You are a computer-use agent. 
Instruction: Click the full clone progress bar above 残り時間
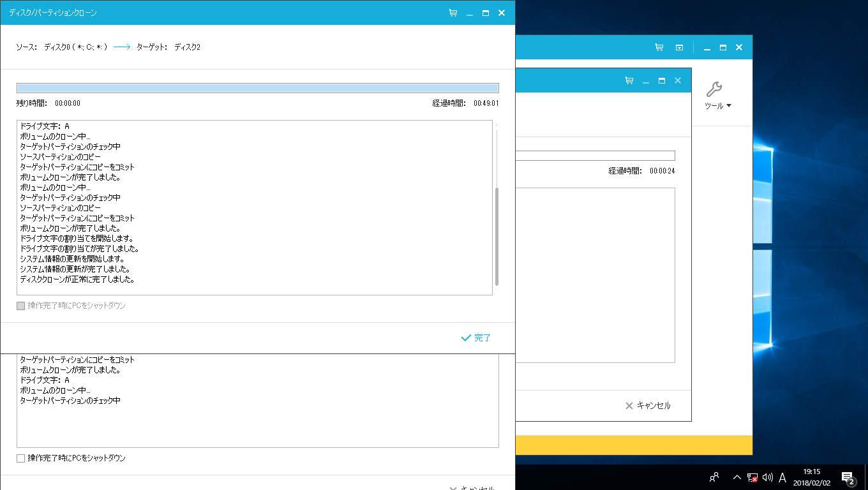[258, 88]
